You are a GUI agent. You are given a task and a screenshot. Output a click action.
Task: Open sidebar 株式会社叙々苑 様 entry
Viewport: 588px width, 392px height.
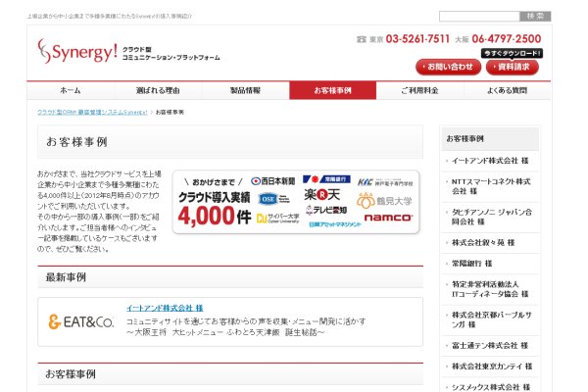pos(490,243)
